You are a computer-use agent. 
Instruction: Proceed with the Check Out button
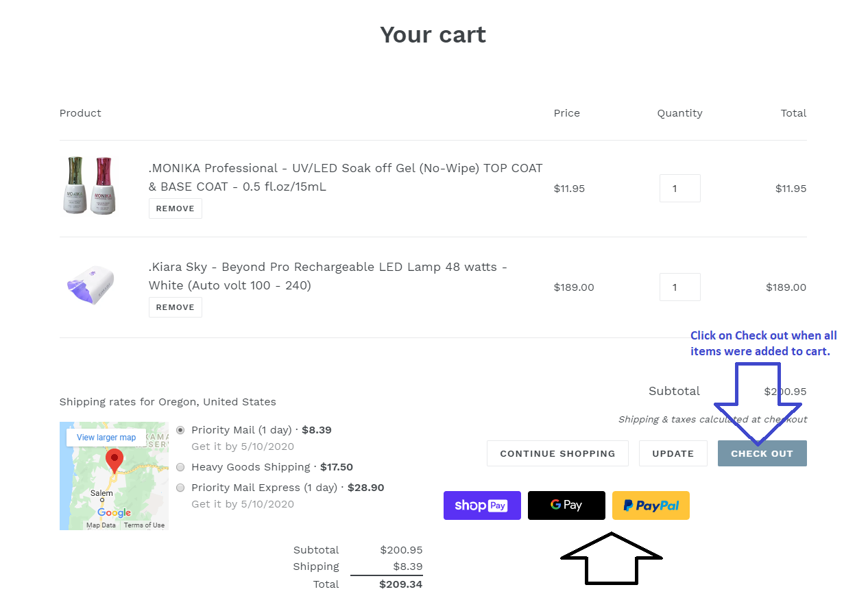[x=762, y=453]
